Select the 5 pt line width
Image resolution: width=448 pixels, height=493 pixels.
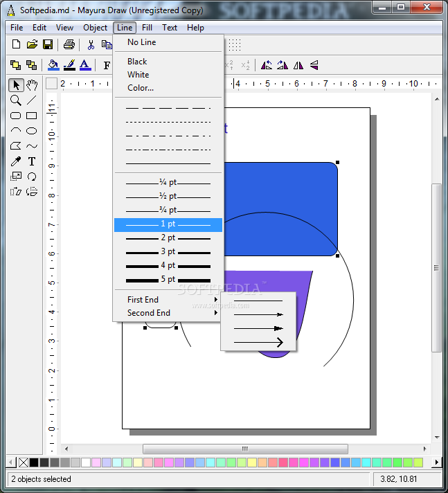pos(168,280)
